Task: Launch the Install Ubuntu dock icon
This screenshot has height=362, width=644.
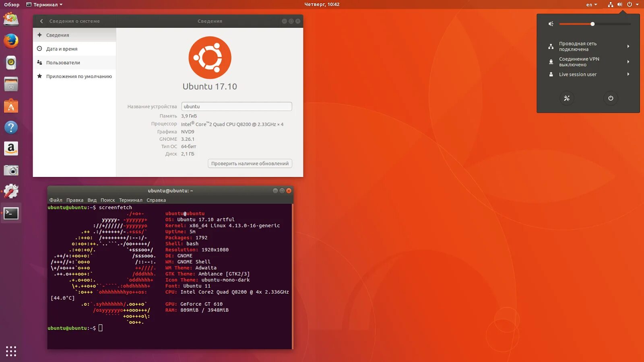Action: pos(11,19)
